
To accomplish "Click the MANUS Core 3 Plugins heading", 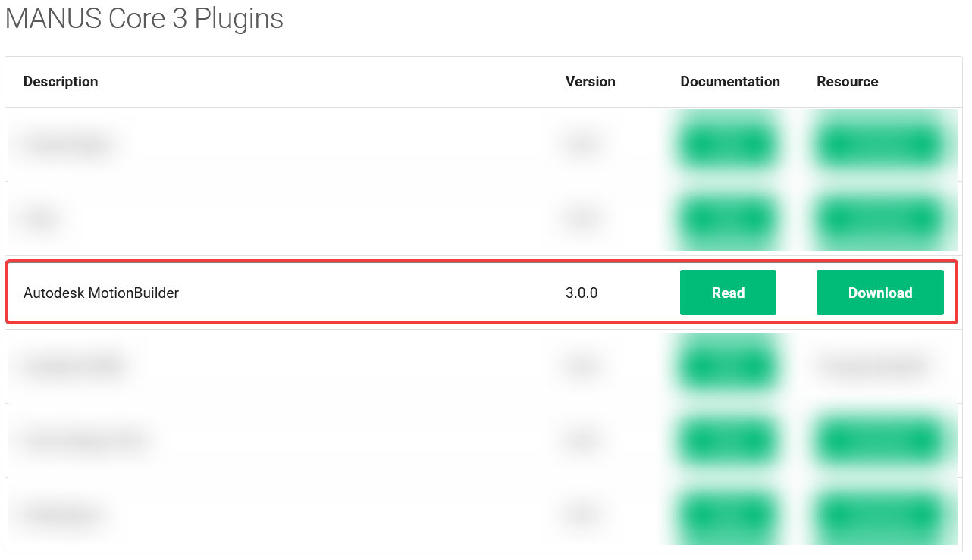I will click(144, 19).
